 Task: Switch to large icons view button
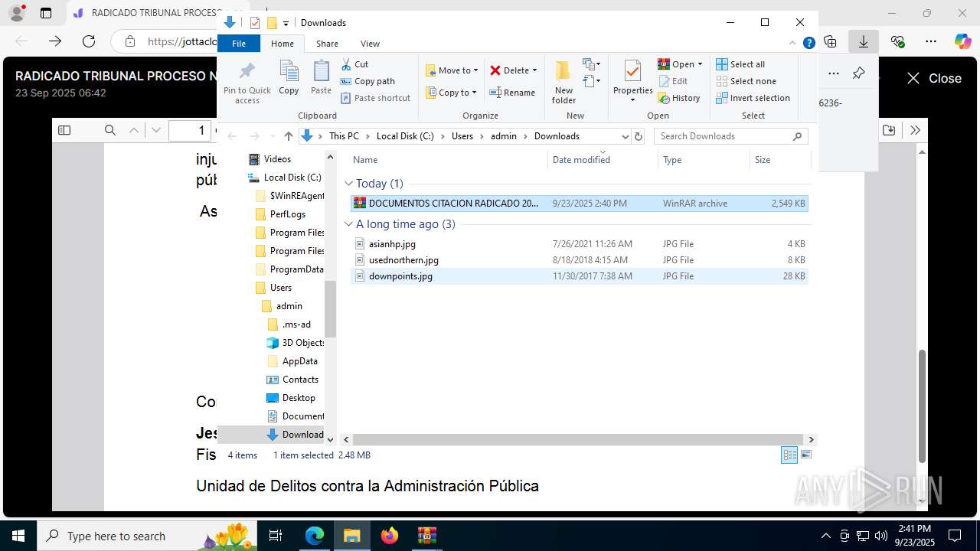(x=805, y=455)
